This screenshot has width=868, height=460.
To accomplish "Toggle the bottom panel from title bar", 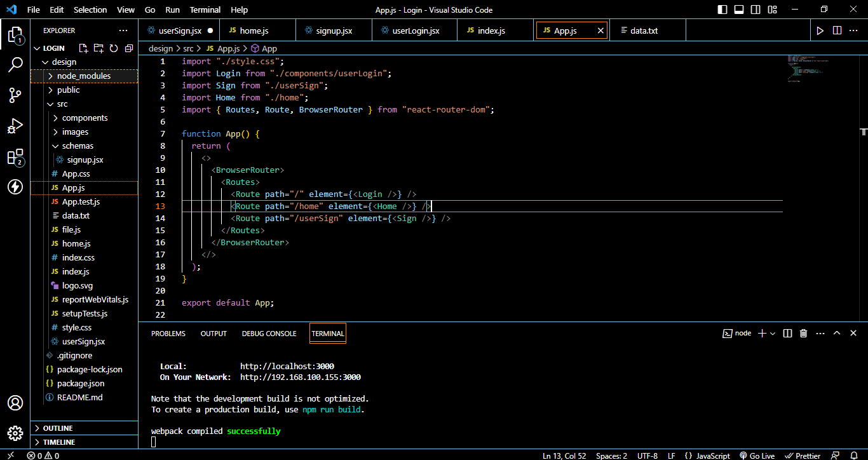I will pos(739,10).
